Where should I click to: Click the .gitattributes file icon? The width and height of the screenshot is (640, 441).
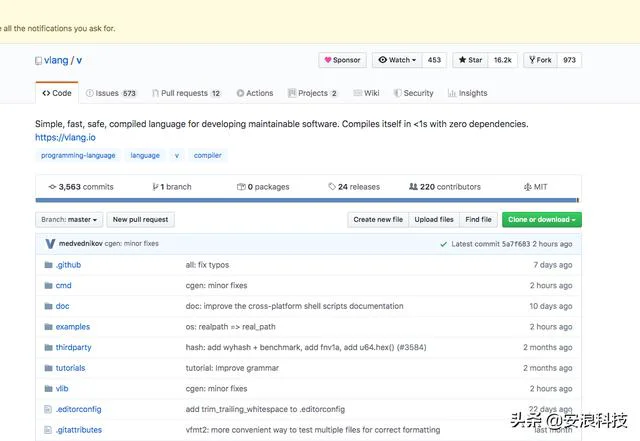[48, 430]
